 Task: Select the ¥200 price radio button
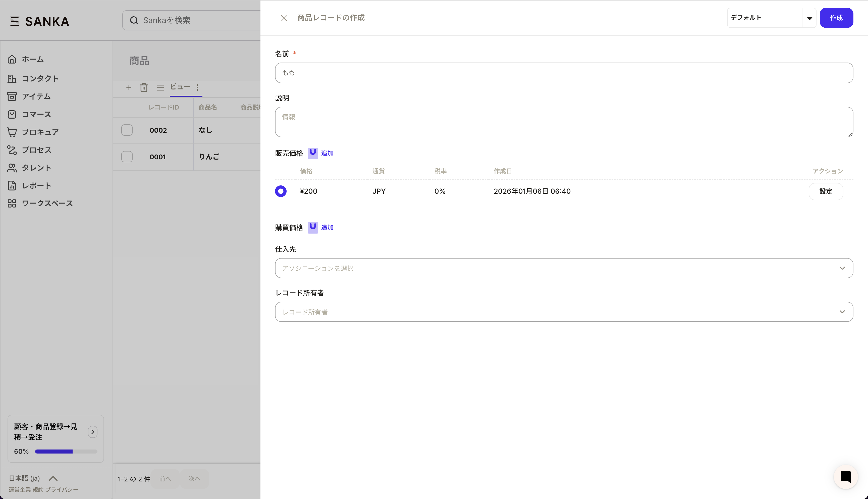(281, 191)
